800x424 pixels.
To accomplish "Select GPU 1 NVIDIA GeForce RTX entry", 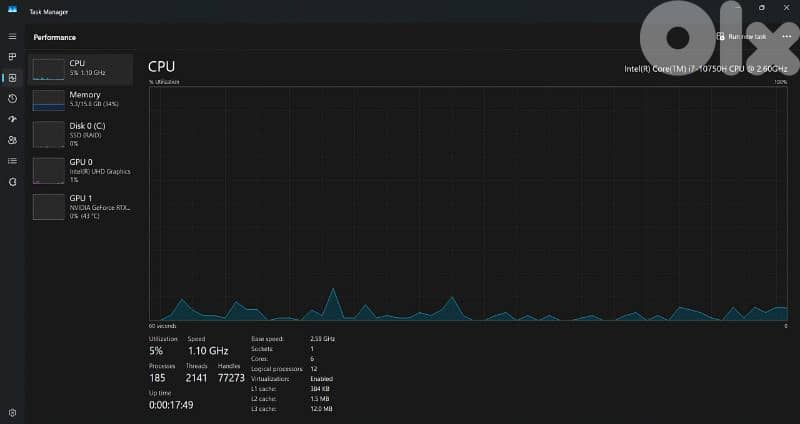I will (x=82, y=206).
